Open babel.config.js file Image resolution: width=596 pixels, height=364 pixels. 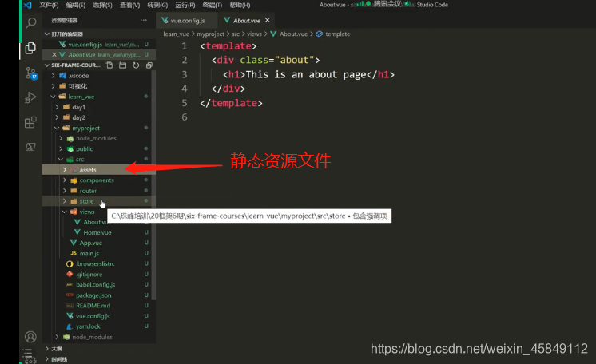pyautogui.click(x=97, y=285)
